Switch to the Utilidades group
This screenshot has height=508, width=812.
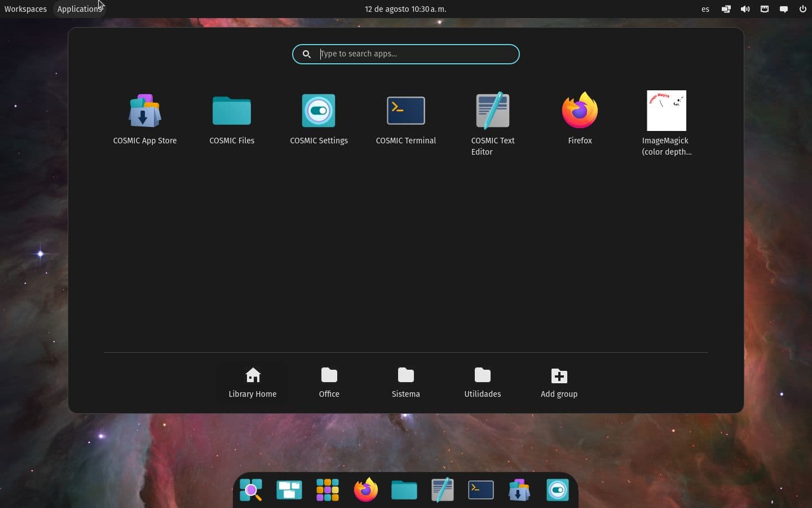(x=483, y=383)
